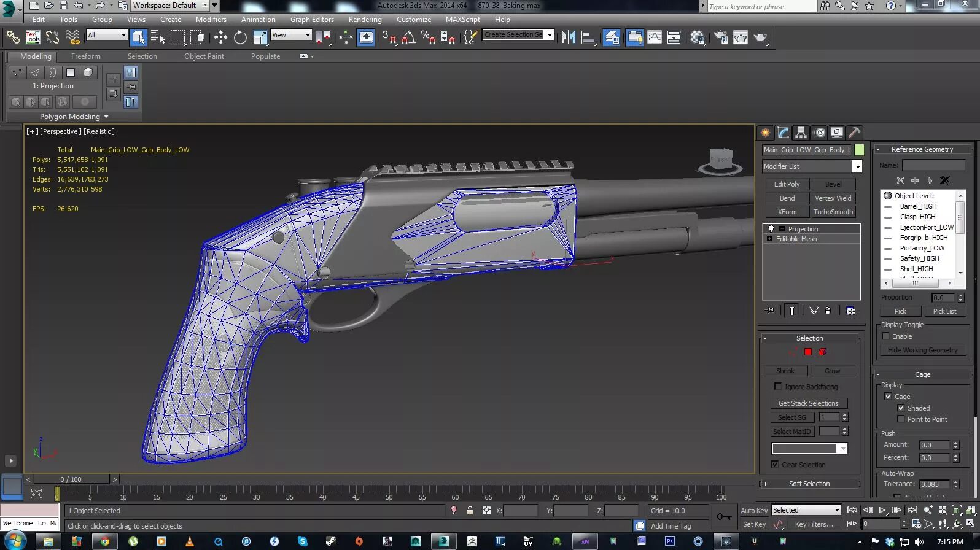This screenshot has width=980, height=550.
Task: Toggle the Shaded cage checkbox
Action: click(901, 408)
